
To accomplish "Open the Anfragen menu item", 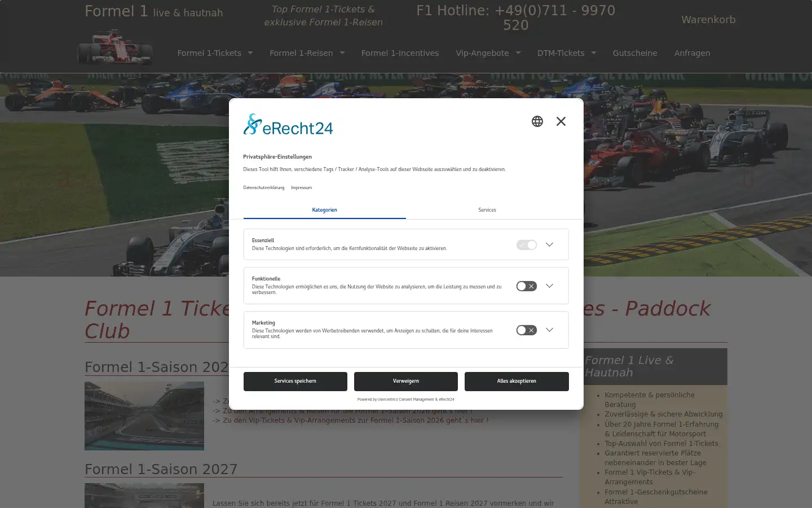I will [x=692, y=53].
